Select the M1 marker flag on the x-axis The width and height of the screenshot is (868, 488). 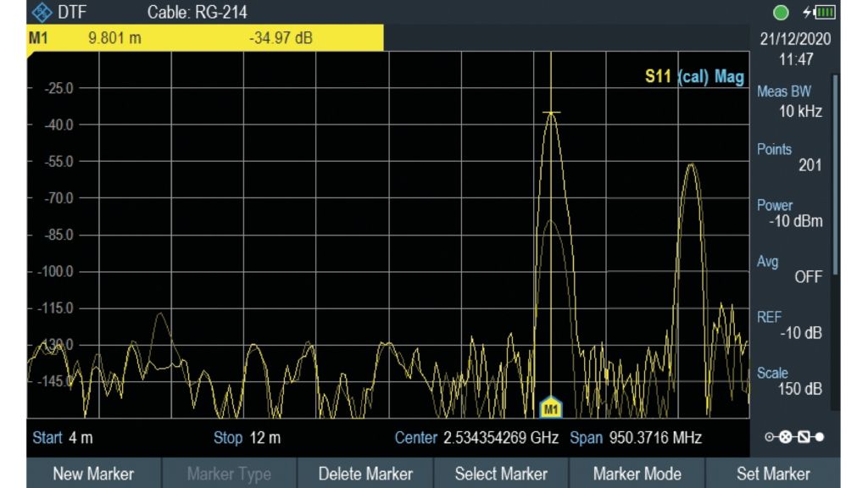click(x=551, y=408)
